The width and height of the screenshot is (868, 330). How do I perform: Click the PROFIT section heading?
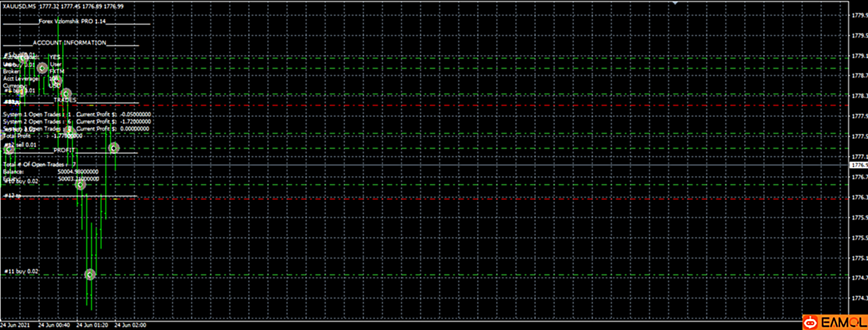[x=64, y=150]
